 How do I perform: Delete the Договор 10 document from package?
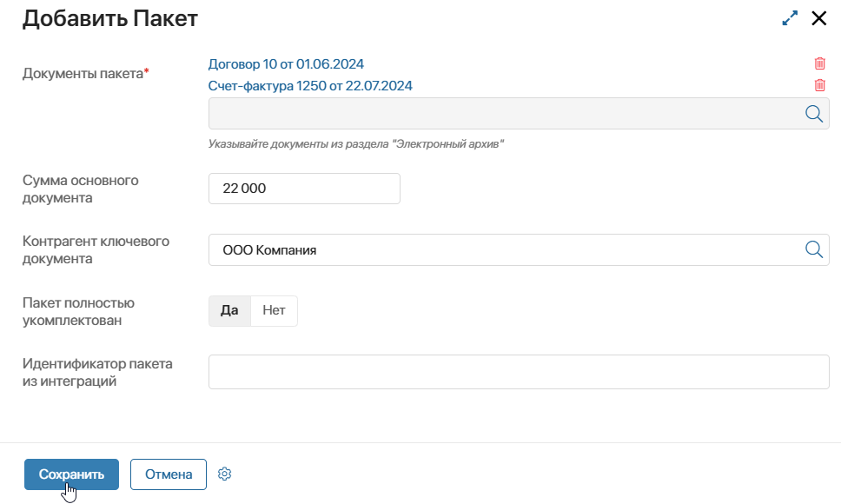click(819, 63)
